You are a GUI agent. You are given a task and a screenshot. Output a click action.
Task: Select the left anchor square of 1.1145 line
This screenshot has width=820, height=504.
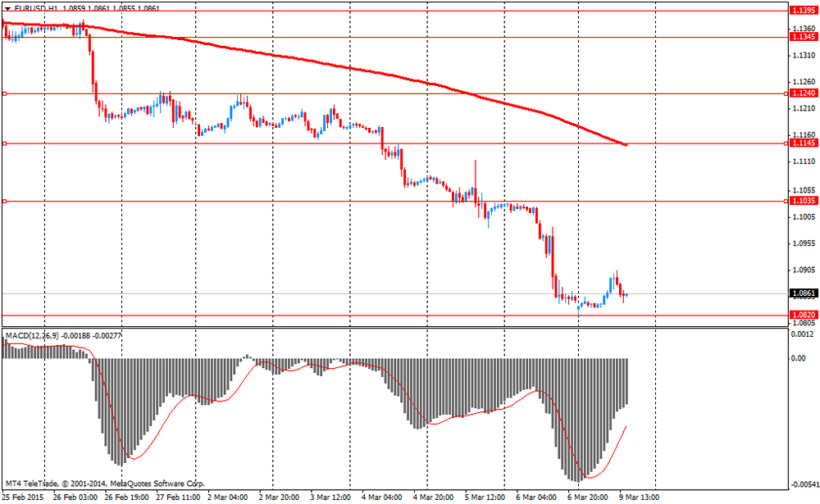click(x=4, y=143)
